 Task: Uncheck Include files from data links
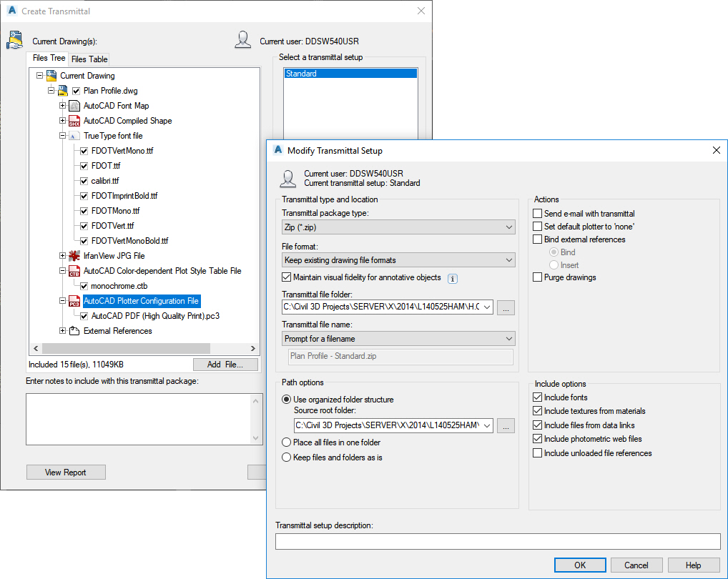[x=537, y=425]
